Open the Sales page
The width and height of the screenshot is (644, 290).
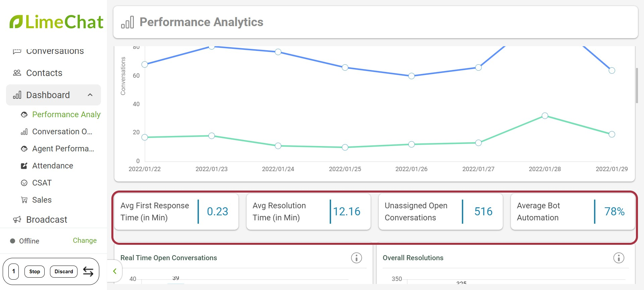(x=42, y=200)
